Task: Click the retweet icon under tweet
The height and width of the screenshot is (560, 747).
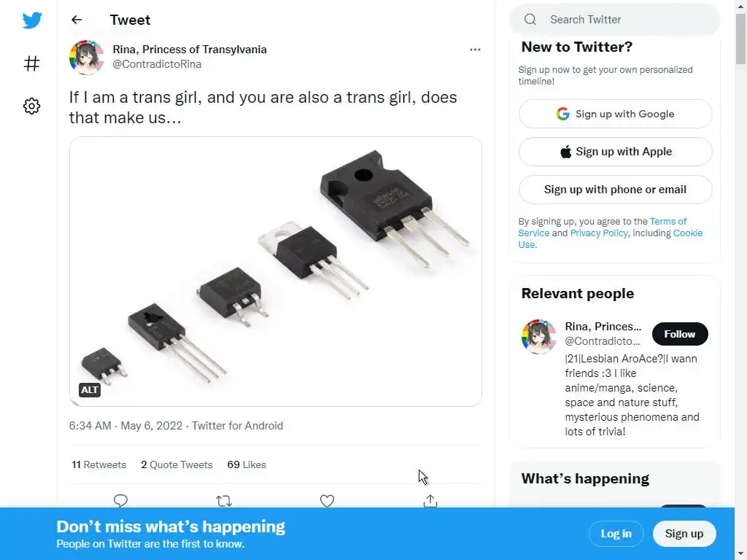Action: pyautogui.click(x=224, y=500)
